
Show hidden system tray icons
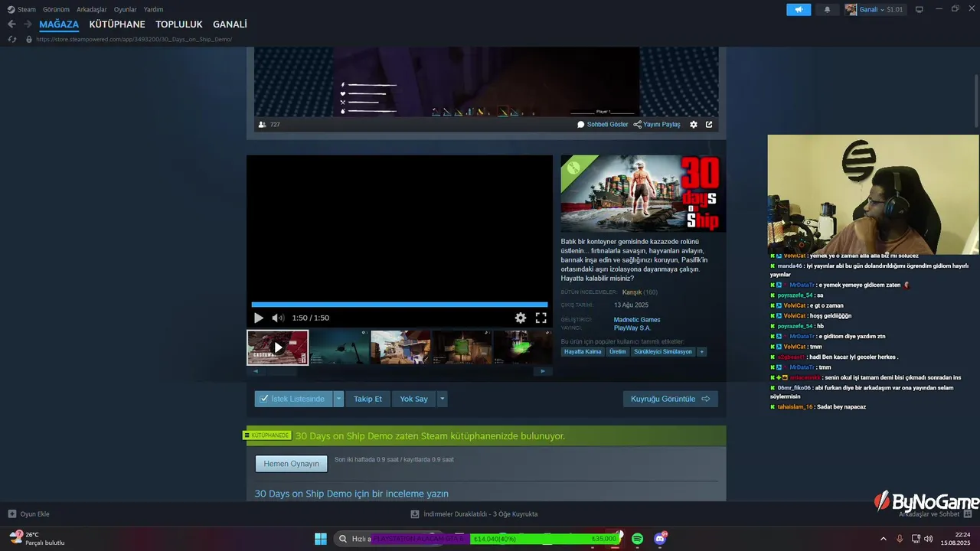click(x=883, y=539)
